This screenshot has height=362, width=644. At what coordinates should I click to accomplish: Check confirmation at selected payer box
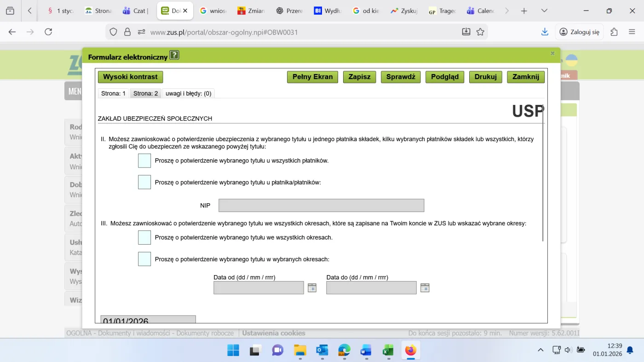144,182
